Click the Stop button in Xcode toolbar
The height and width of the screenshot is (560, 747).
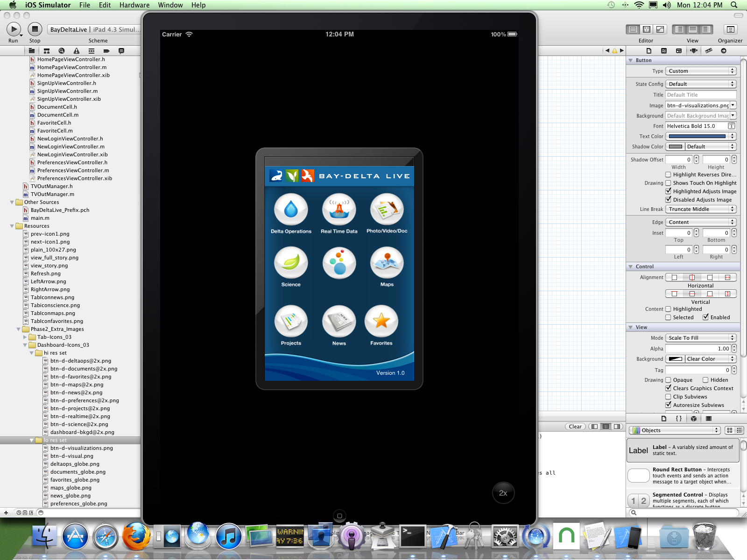click(x=35, y=29)
